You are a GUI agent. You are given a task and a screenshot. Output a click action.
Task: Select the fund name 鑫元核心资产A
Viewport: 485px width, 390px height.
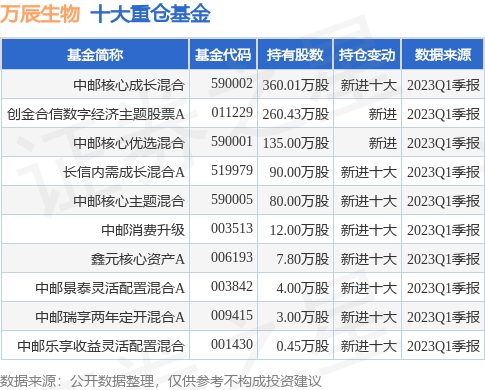[x=138, y=259]
